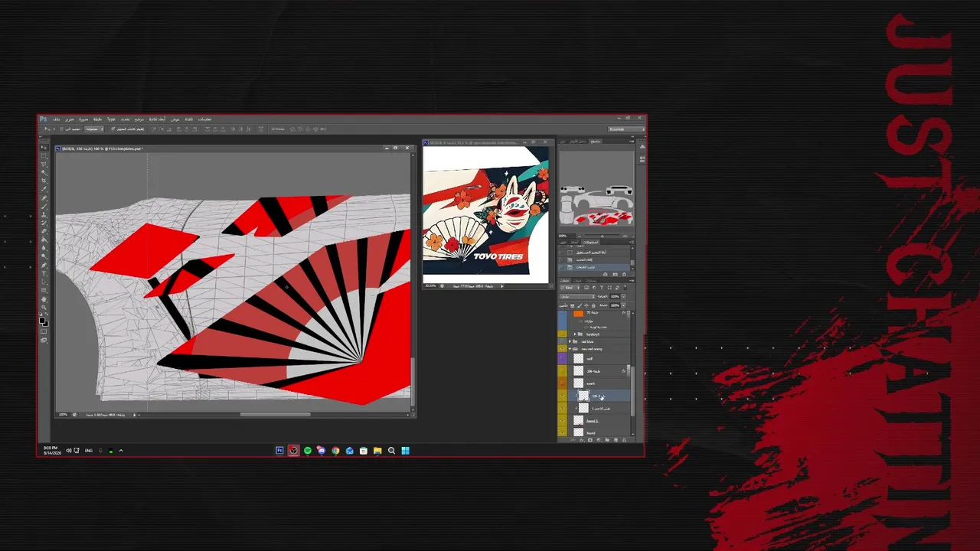Open the ملف (File) menu

[57, 119]
